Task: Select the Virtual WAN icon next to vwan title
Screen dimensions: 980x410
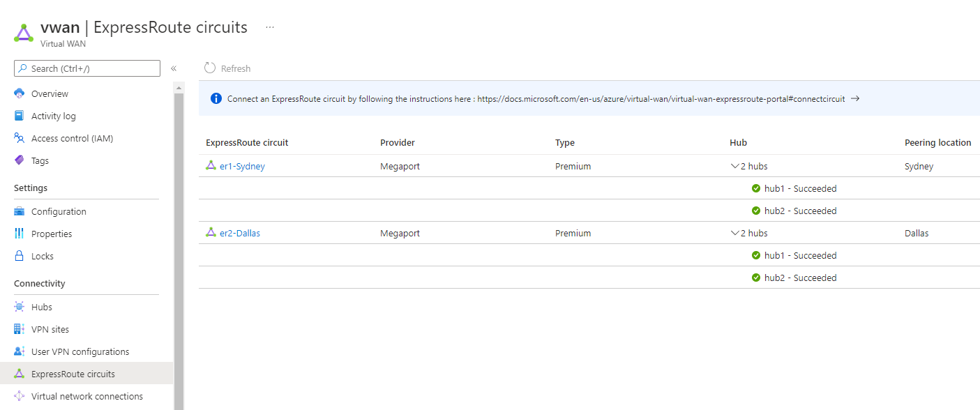Action: [23, 31]
